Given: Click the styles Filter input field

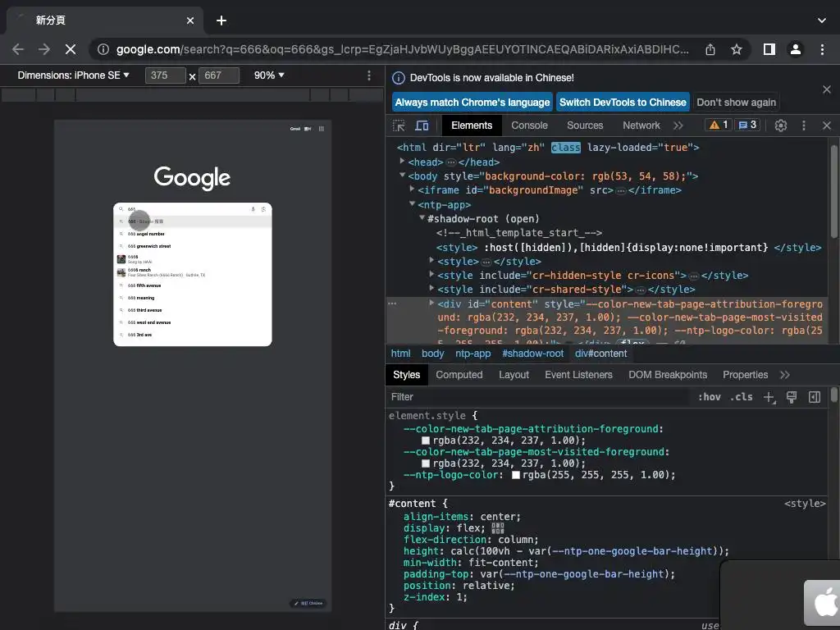Looking at the screenshot, I should [538, 397].
